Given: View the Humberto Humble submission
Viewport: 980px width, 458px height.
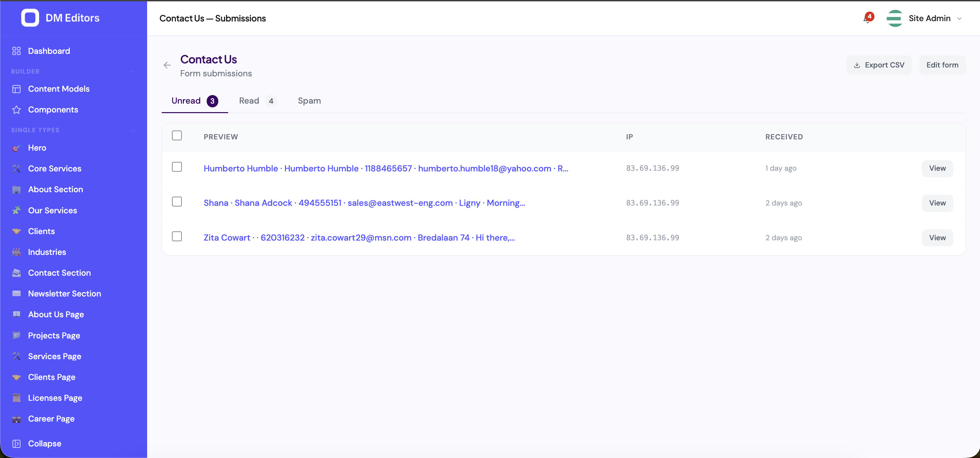Looking at the screenshot, I should pyautogui.click(x=937, y=168).
